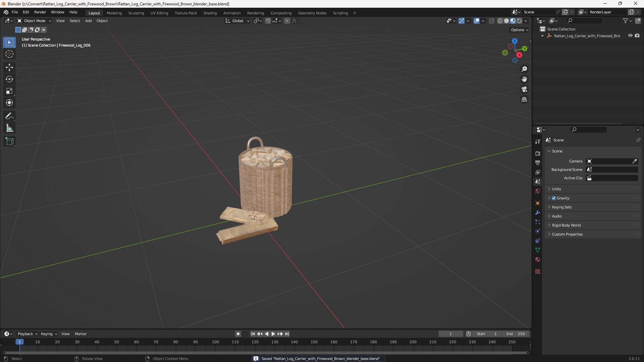
Task: Click the Marker menu in timeline
Action: pyautogui.click(x=80, y=334)
